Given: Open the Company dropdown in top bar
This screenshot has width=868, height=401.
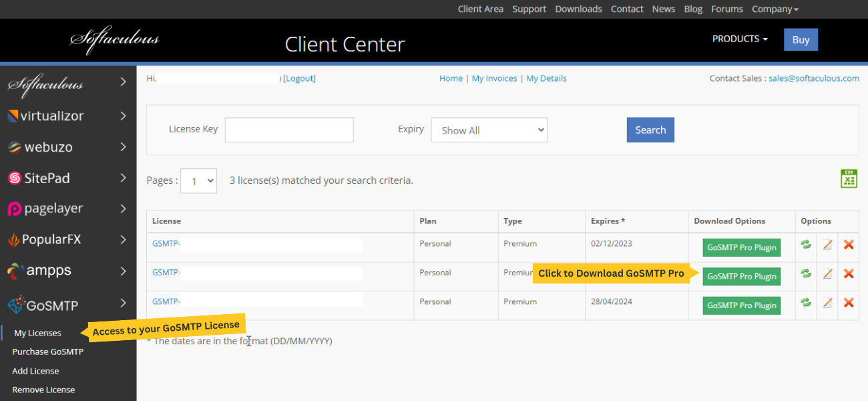Looking at the screenshot, I should 775,9.
